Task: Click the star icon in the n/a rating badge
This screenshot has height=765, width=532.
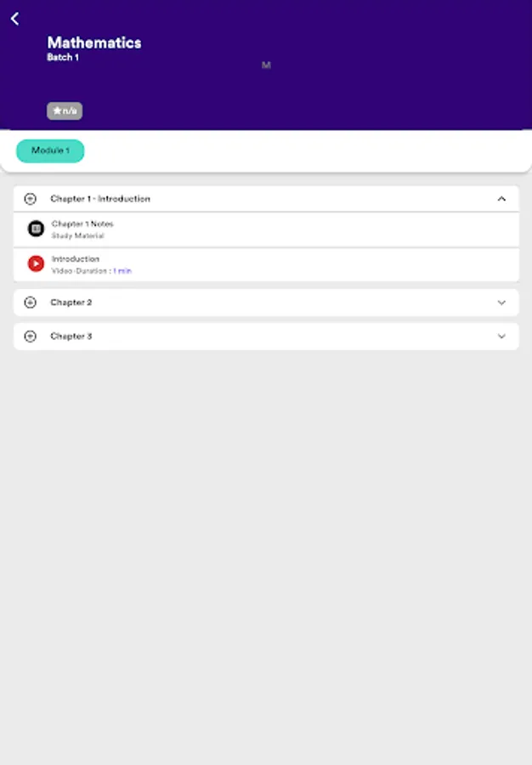Action: click(x=57, y=110)
